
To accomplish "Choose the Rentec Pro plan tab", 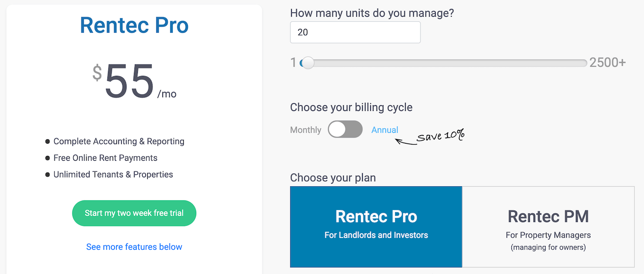I will (376, 226).
